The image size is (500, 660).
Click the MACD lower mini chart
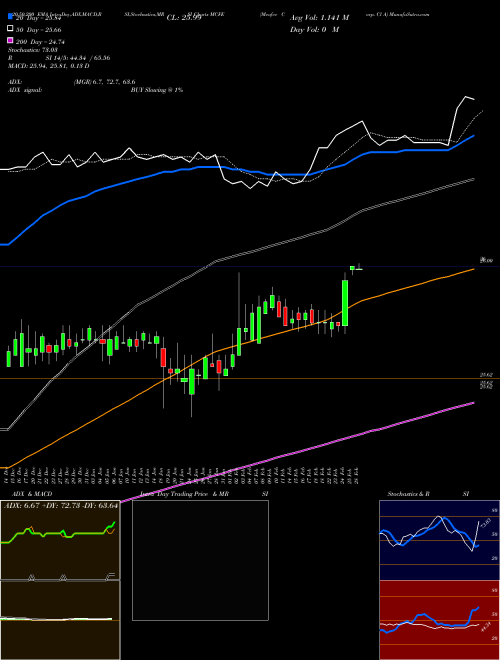tap(60, 620)
